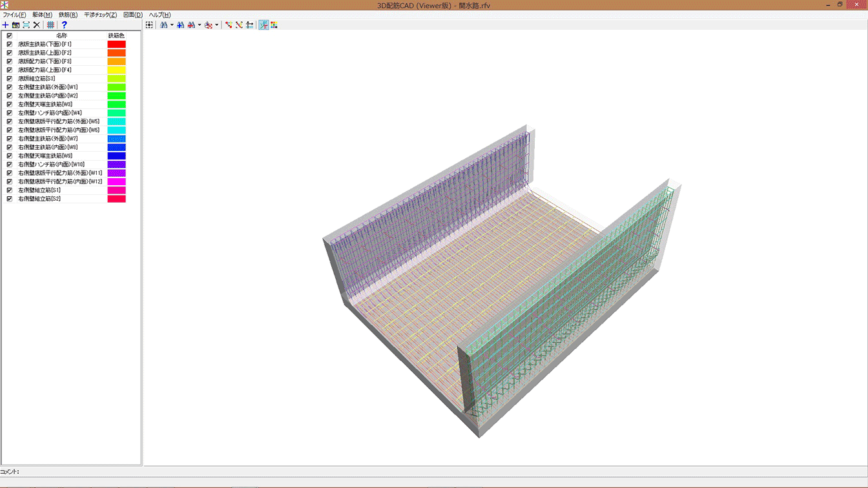Image resolution: width=868 pixels, height=488 pixels.
Task: Open the 干渉チェック(Z) menu
Action: [x=101, y=15]
